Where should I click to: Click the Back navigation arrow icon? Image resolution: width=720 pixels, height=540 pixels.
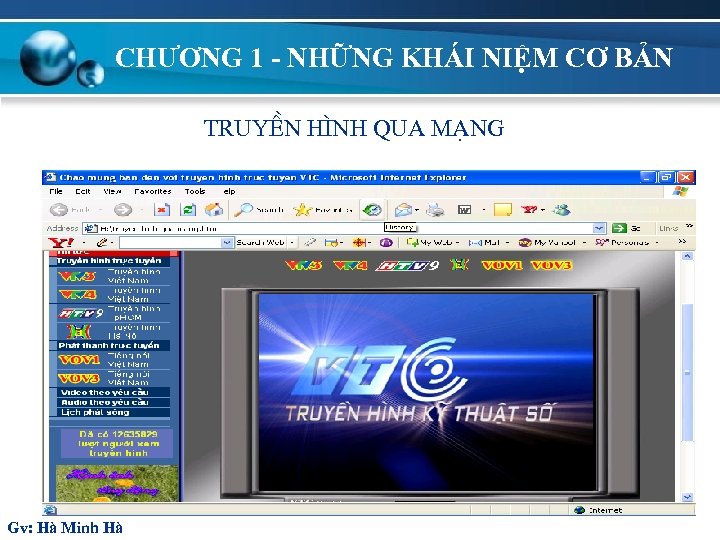[58, 210]
